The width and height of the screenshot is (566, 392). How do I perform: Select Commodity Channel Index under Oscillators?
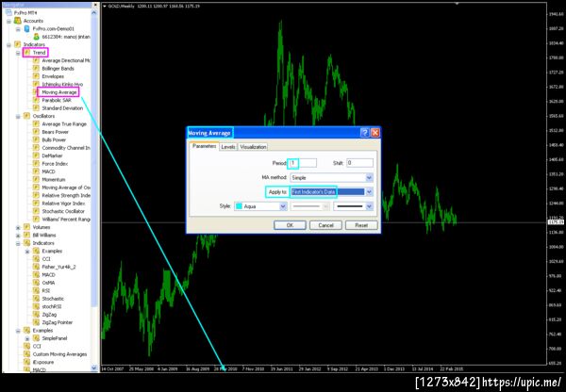coord(66,148)
